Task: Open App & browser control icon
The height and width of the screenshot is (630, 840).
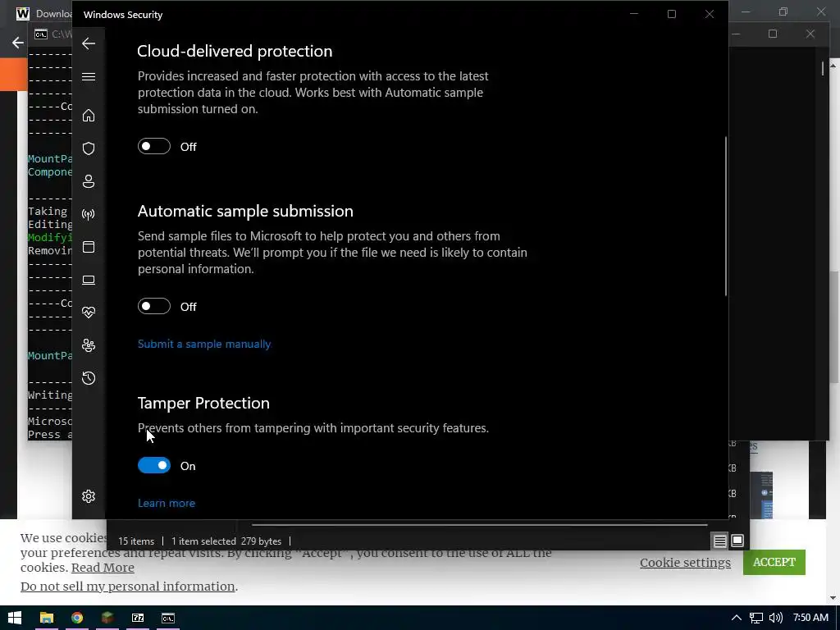Action: point(89,247)
